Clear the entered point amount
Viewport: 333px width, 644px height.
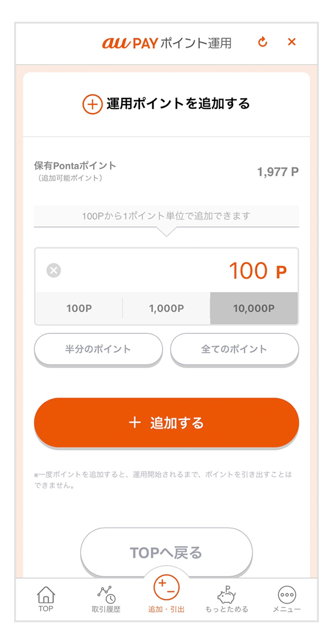pos(53,271)
